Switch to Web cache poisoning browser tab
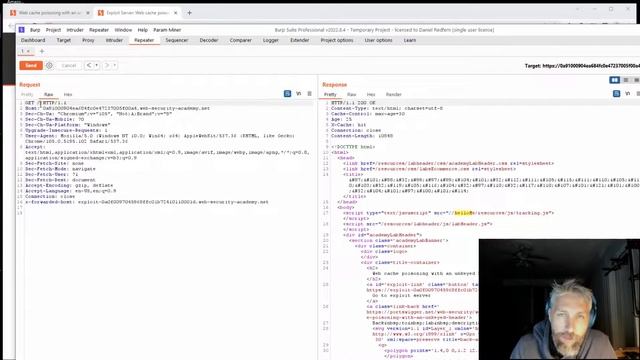The height and width of the screenshot is (360, 640). 49,13
